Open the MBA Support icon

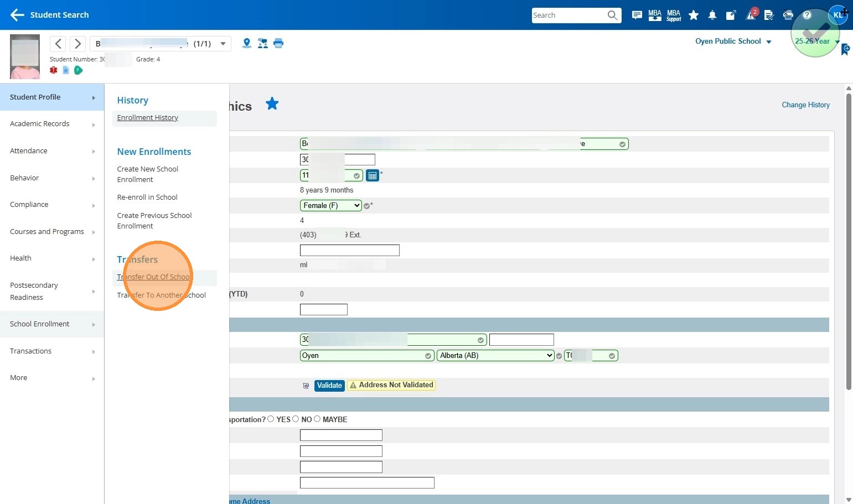pyautogui.click(x=674, y=15)
